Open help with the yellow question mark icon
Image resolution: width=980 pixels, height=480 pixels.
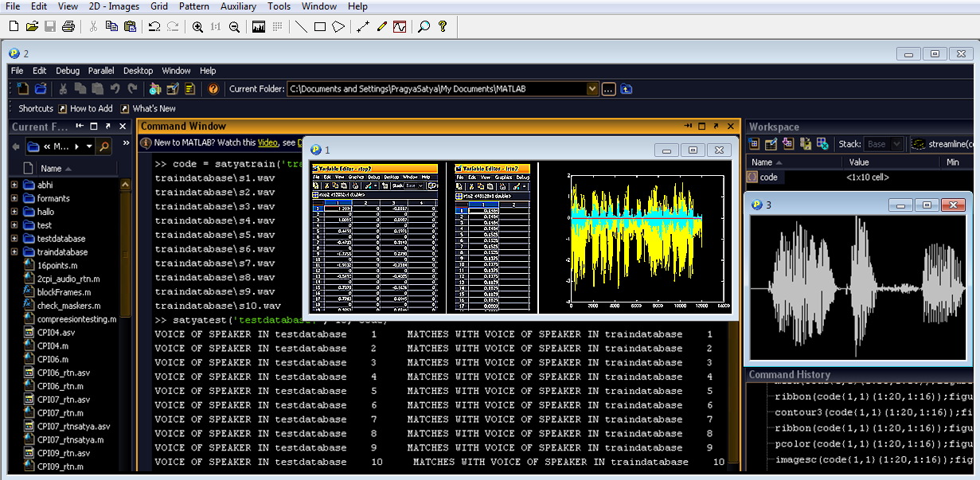443,26
